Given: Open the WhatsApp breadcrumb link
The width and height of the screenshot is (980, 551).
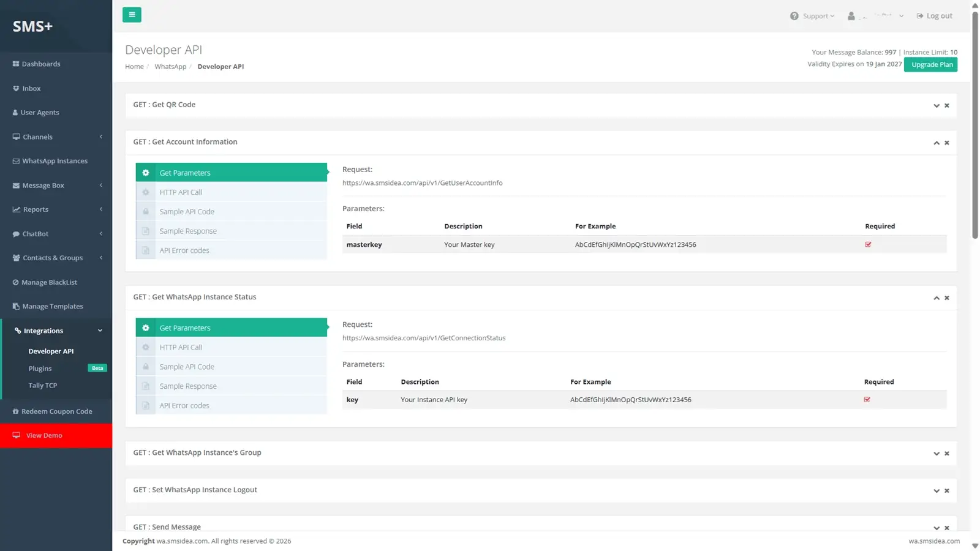Looking at the screenshot, I should tap(170, 67).
